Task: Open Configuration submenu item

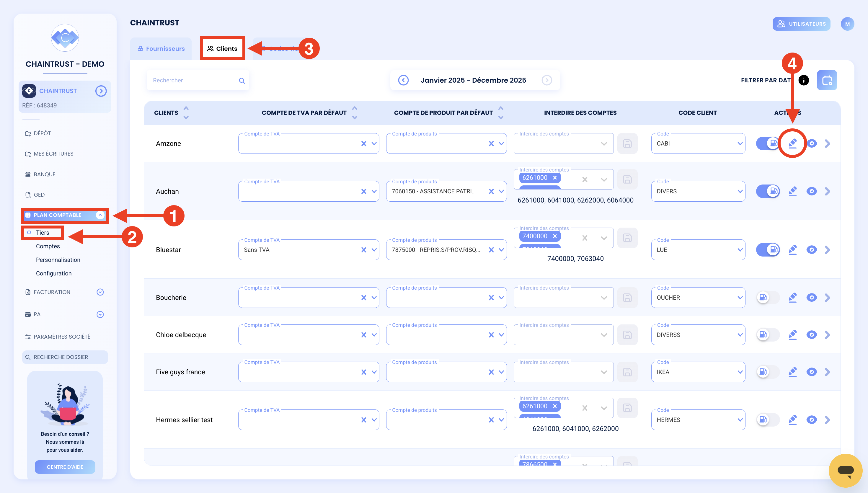Action: point(53,273)
